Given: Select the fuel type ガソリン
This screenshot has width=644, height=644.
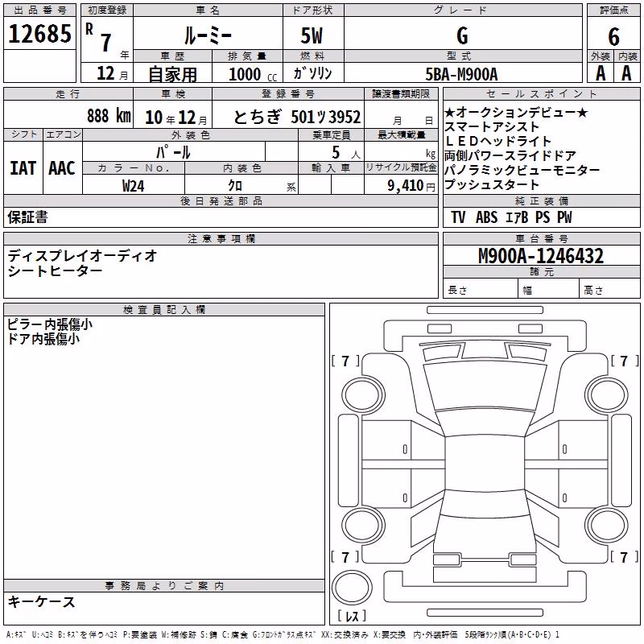Looking at the screenshot, I should click(312, 73).
